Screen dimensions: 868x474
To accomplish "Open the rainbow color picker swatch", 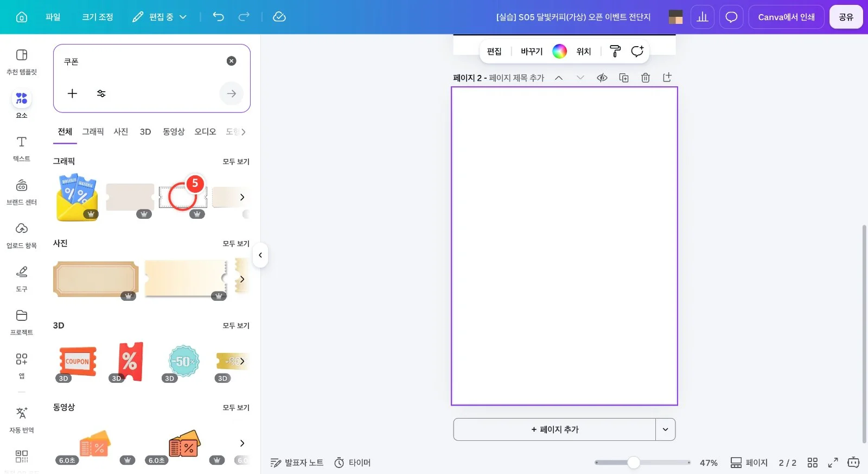I will pyautogui.click(x=559, y=51).
